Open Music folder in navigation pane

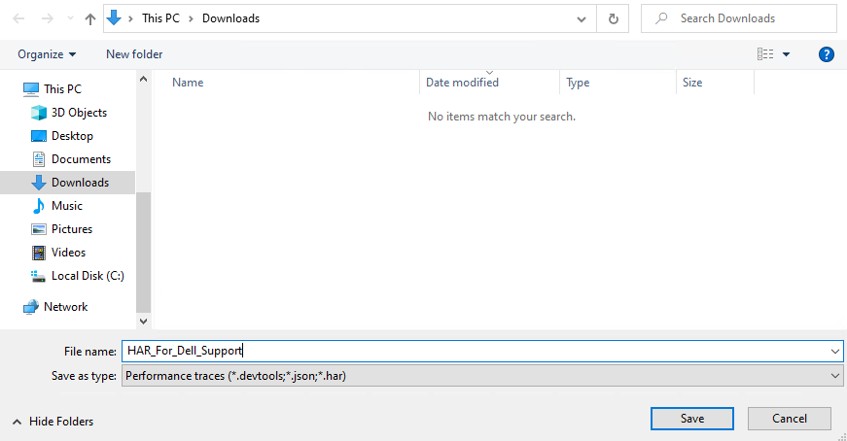pyautogui.click(x=67, y=205)
